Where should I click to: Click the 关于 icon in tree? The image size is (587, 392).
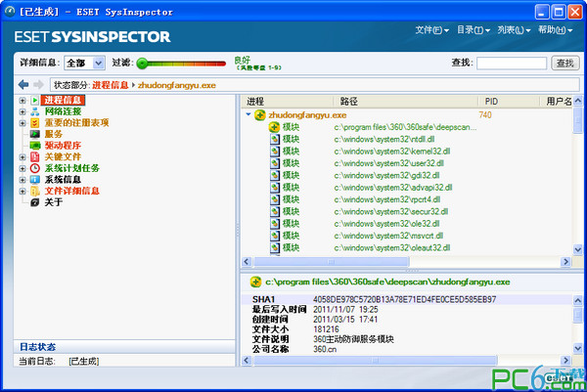pyautogui.click(x=35, y=202)
